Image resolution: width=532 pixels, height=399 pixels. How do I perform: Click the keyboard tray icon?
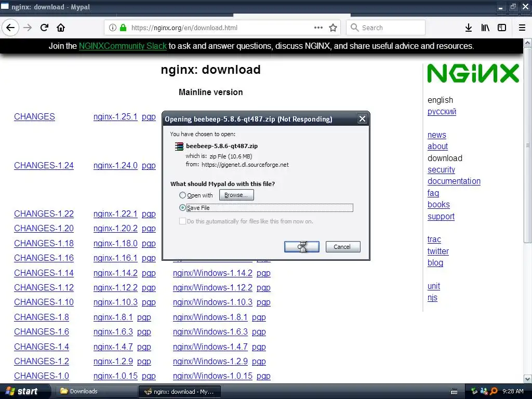454,392
